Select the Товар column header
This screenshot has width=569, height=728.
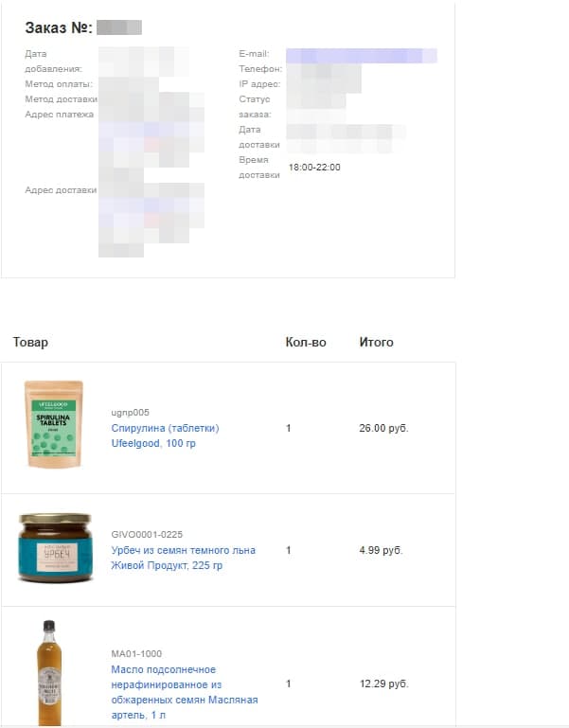(x=30, y=342)
